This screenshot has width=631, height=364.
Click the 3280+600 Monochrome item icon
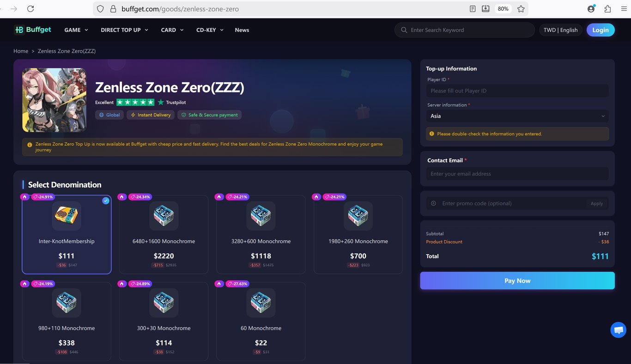(261, 216)
